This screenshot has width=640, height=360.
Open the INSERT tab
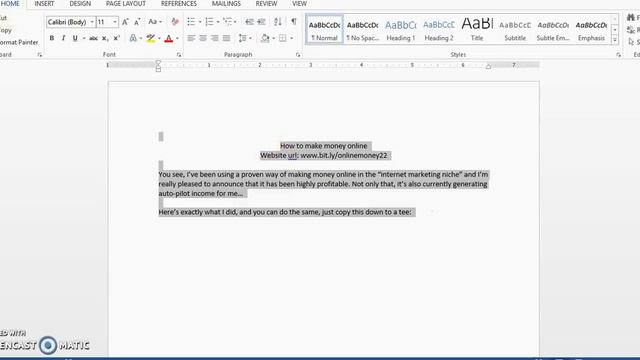point(44,4)
